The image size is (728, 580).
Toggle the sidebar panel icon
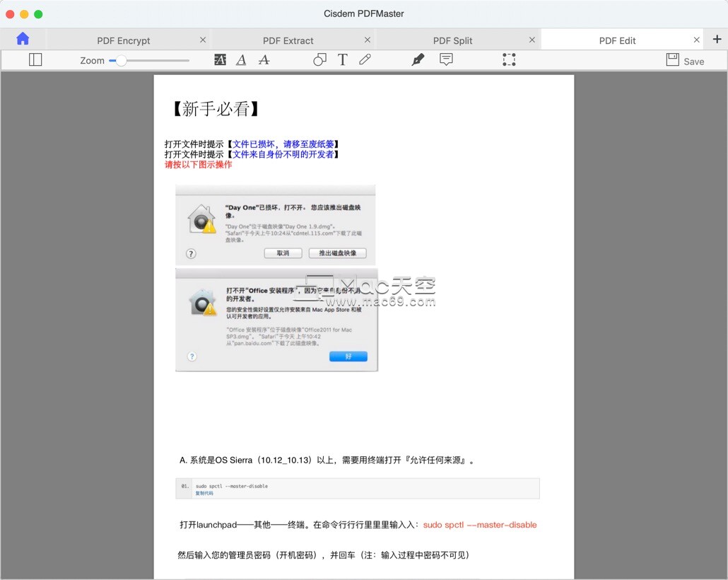pyautogui.click(x=35, y=59)
